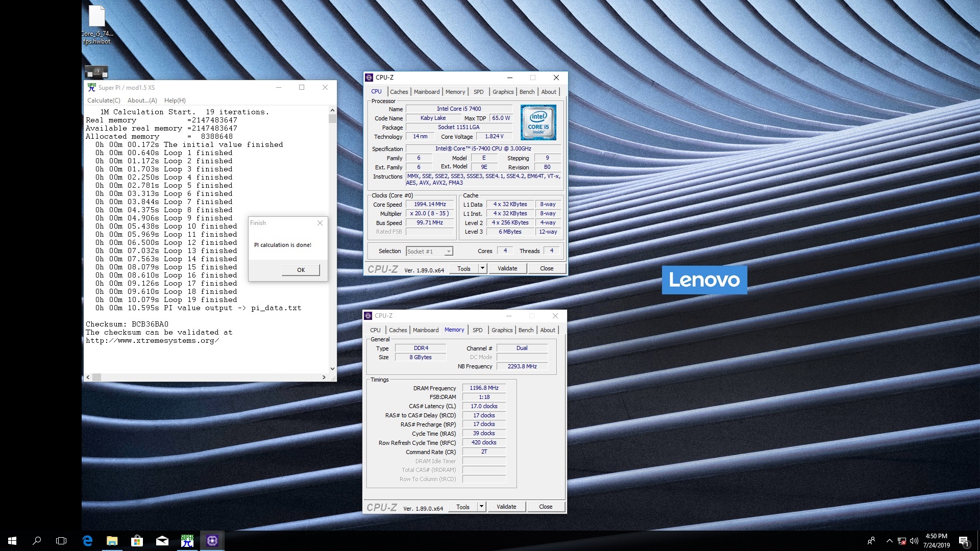Click Tools button in top CPU-Z window
The width and height of the screenshot is (980, 551).
click(x=464, y=268)
